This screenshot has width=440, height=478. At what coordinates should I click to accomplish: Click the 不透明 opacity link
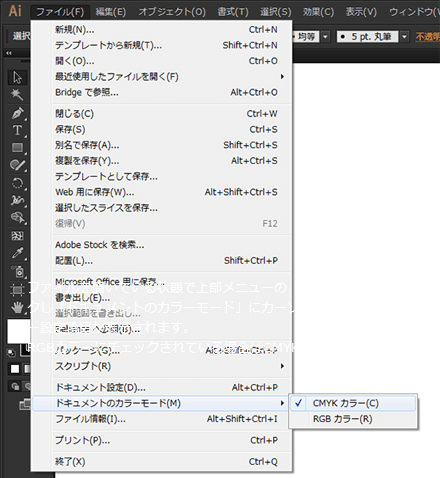pos(427,37)
